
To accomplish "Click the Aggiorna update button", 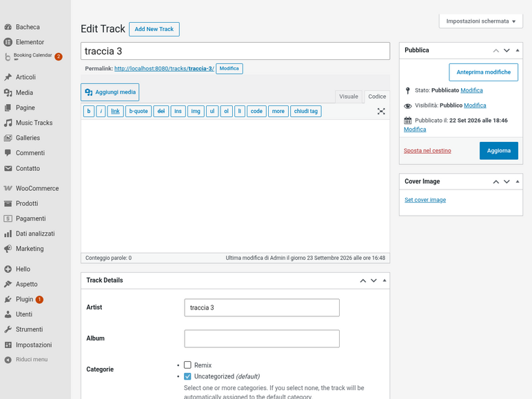I will click(x=499, y=151).
